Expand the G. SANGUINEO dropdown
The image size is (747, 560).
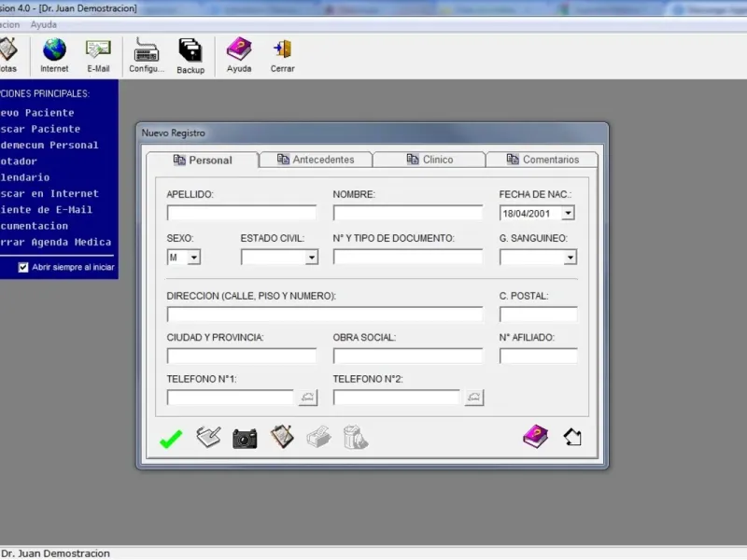570,258
